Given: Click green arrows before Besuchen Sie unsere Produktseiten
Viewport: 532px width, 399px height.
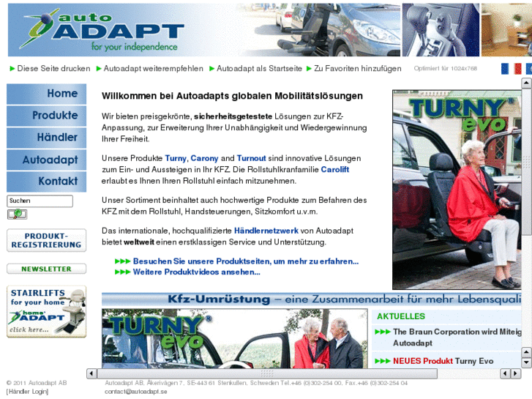Looking at the screenshot, I should pos(122,261).
